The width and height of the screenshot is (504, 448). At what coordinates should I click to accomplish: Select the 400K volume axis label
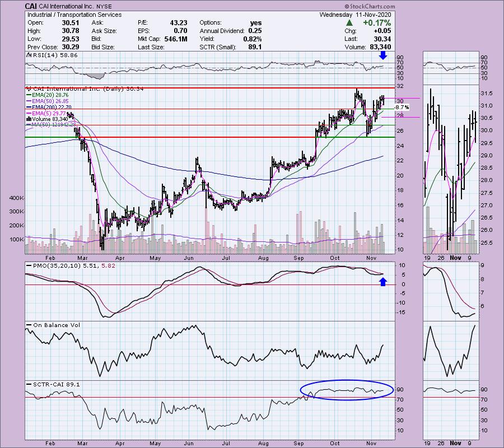pyautogui.click(x=17, y=198)
